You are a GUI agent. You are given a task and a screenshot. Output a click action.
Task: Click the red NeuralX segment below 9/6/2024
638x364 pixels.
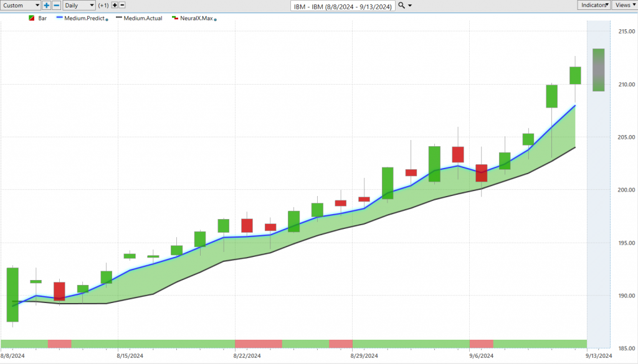pyautogui.click(x=482, y=344)
